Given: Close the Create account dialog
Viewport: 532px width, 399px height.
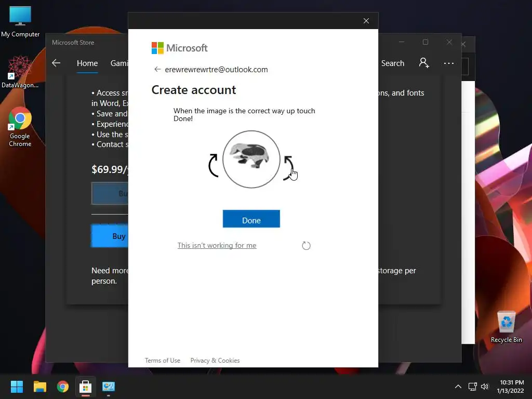Looking at the screenshot, I should click(366, 21).
